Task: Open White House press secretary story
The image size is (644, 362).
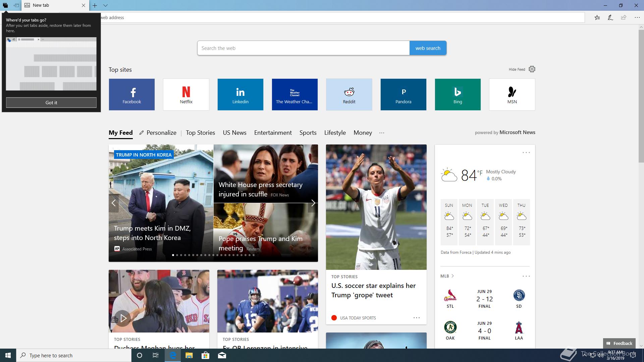Action: 266,174
